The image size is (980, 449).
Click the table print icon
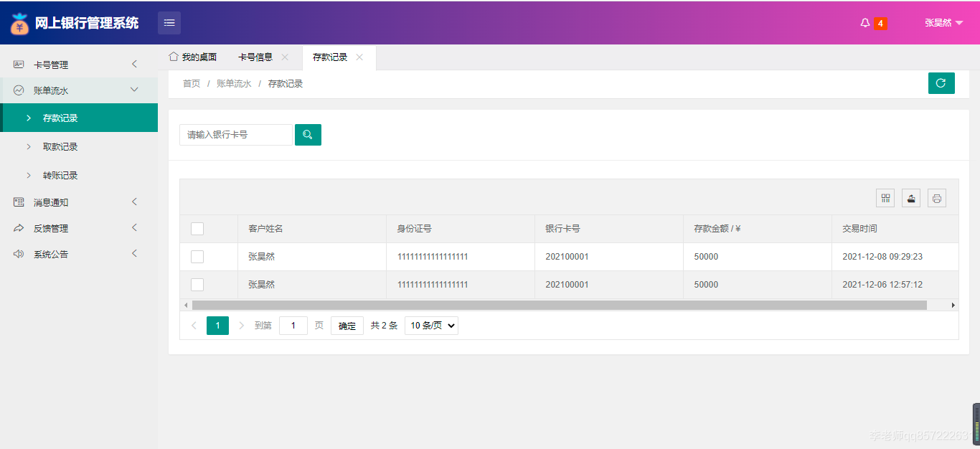pyautogui.click(x=937, y=198)
